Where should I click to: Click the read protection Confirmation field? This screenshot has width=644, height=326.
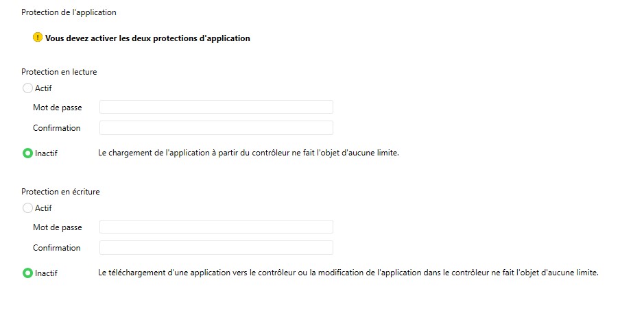coord(216,128)
